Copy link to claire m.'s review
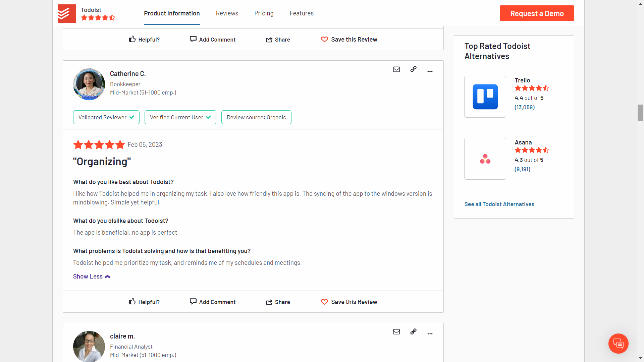The image size is (644, 362). coord(413,331)
